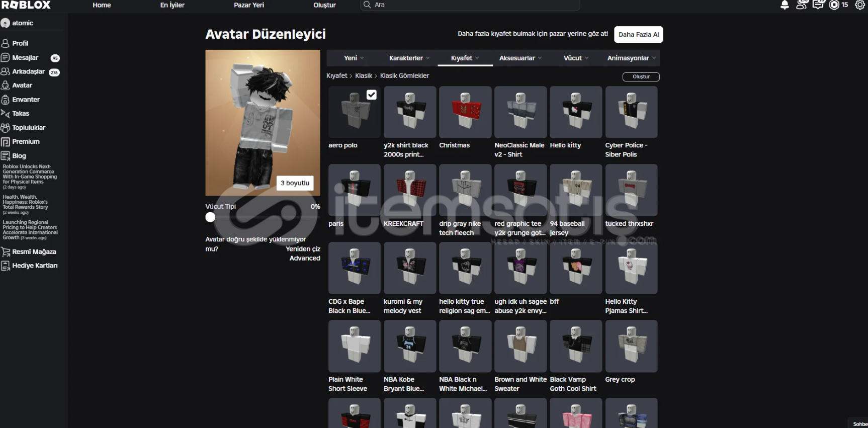Select the kuromi & my melody vest
Image resolution: width=868 pixels, height=428 pixels.
410,268
